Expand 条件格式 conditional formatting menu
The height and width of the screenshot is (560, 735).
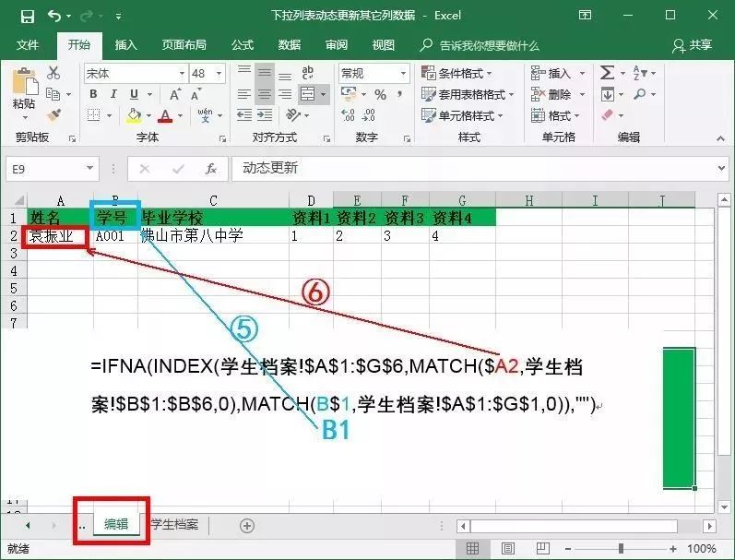point(456,74)
